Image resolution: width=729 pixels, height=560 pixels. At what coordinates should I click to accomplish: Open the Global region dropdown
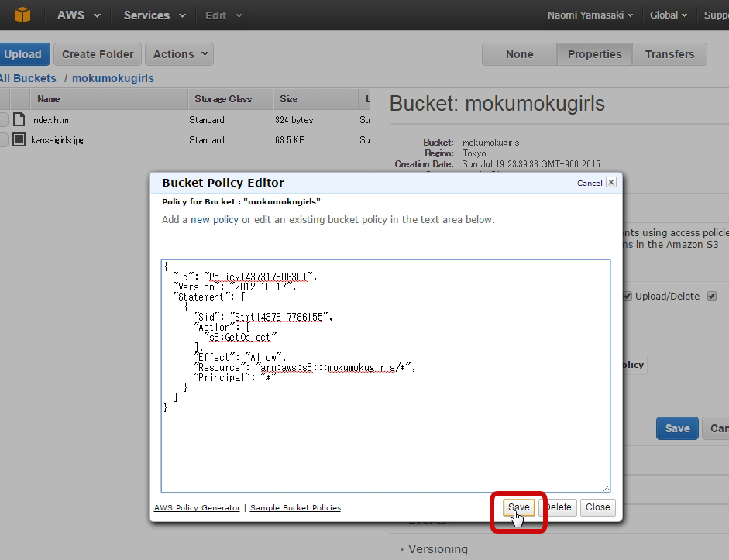pos(668,15)
